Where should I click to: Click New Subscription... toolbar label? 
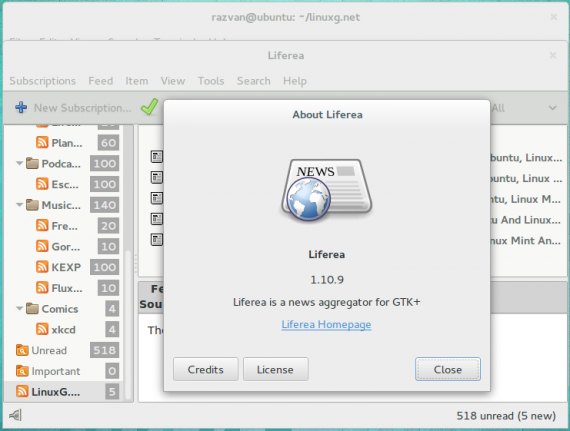pyautogui.click(x=83, y=108)
